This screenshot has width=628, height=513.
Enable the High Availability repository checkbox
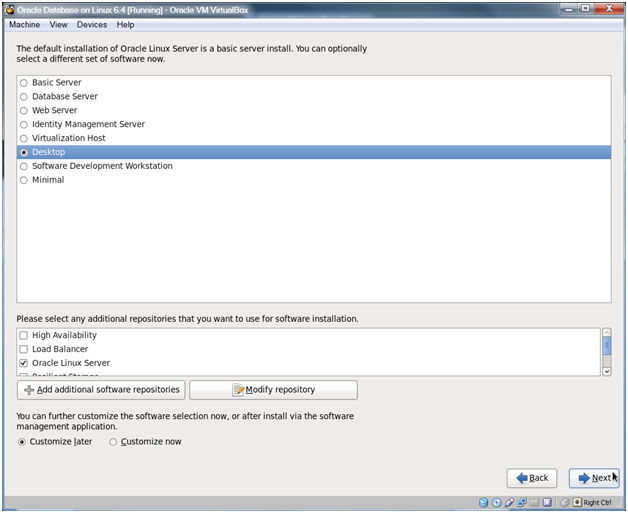click(x=23, y=335)
